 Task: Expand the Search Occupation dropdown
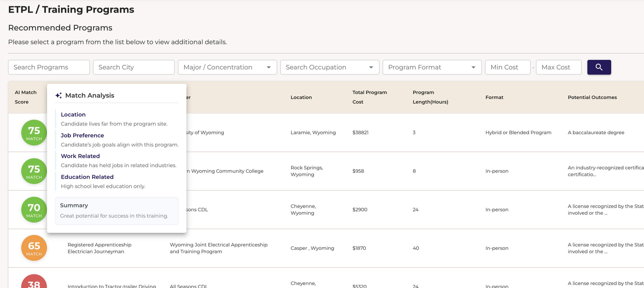pos(330,67)
